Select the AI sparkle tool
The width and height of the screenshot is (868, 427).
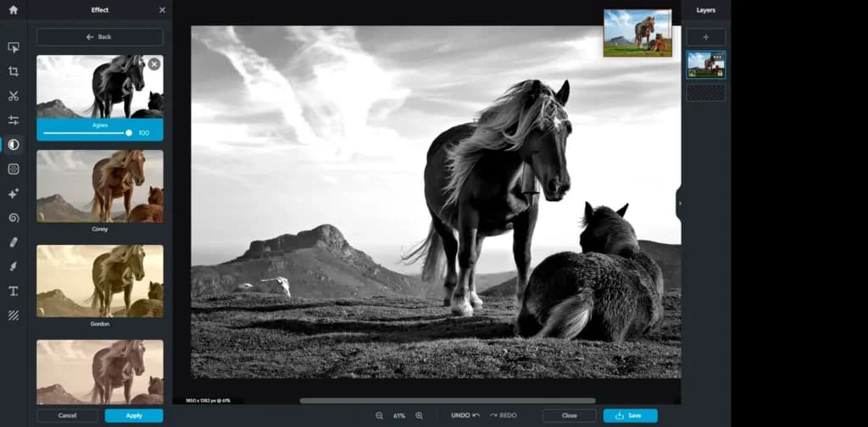pyautogui.click(x=14, y=193)
